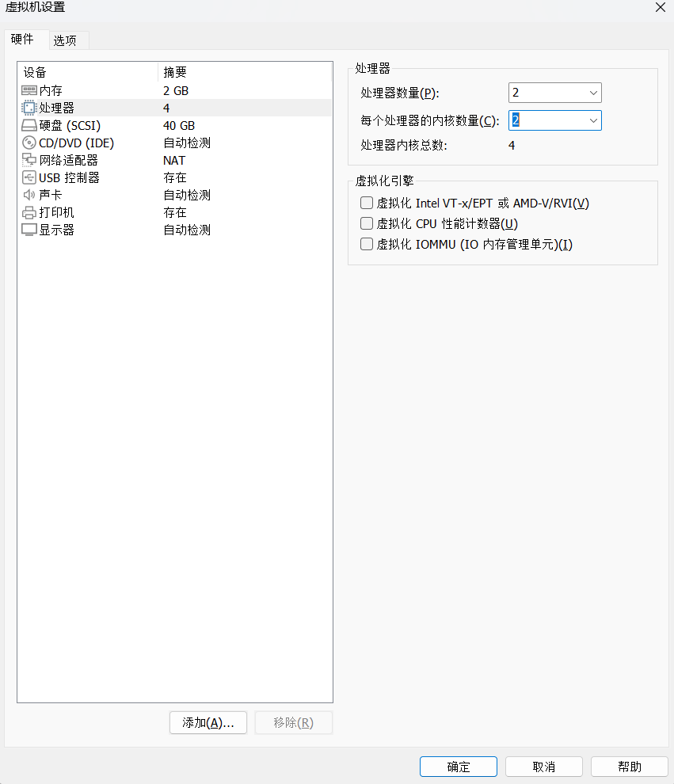Click the sound card (声卡) speaker icon

coord(29,195)
